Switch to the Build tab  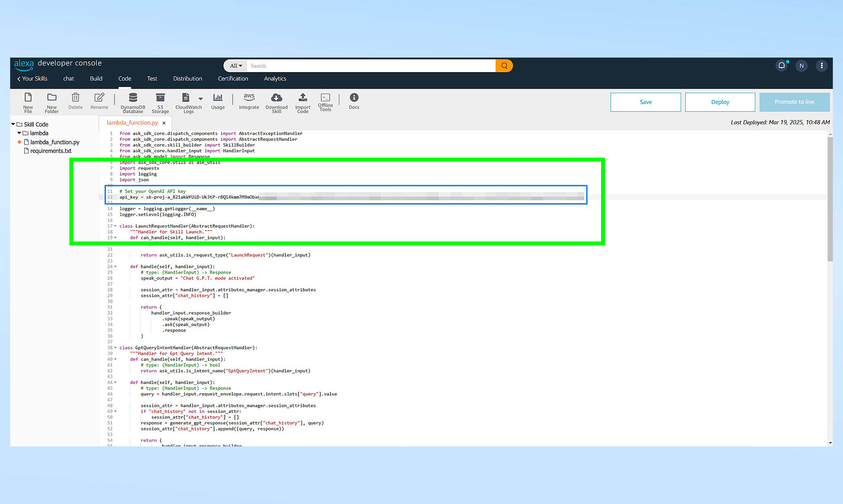[96, 79]
